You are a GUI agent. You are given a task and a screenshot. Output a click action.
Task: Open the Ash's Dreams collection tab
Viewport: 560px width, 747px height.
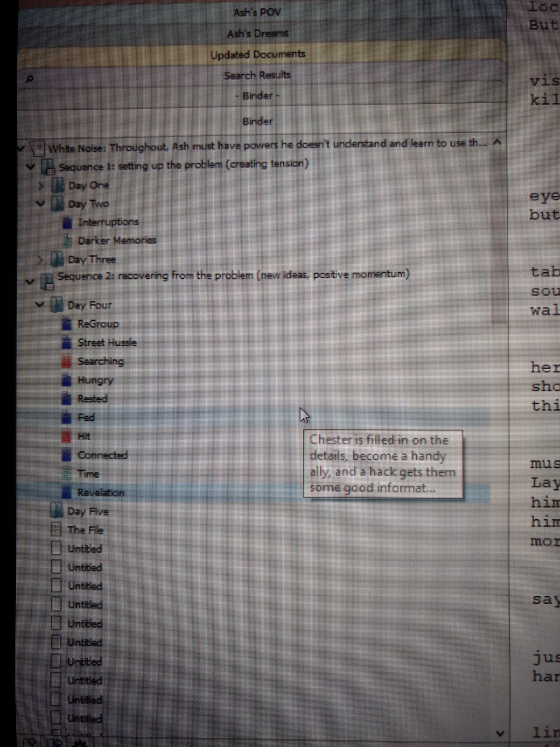pos(258,34)
